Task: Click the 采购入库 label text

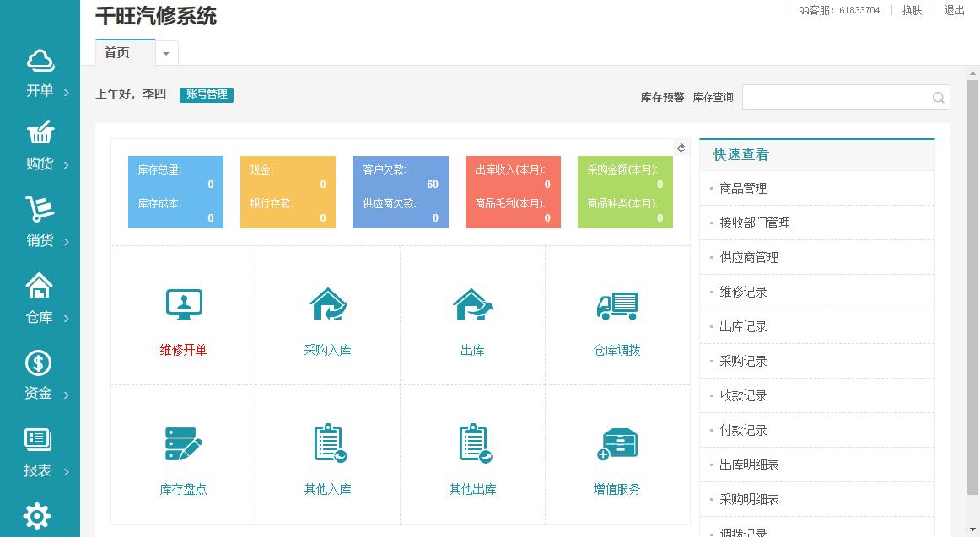Action: pos(327,351)
